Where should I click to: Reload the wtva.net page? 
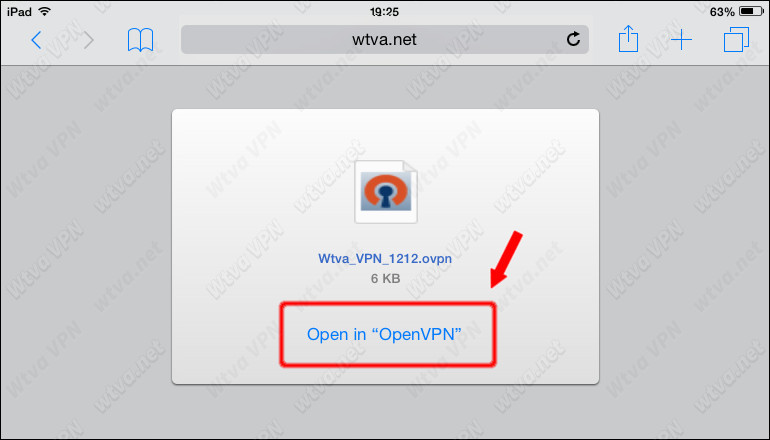pos(573,39)
